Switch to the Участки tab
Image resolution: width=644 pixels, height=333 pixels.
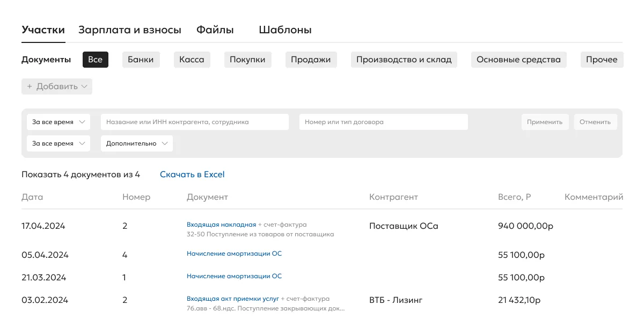point(43,30)
